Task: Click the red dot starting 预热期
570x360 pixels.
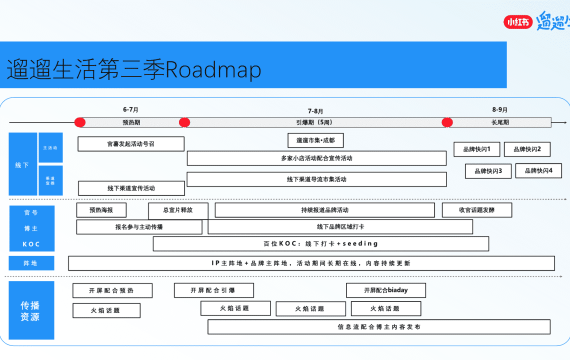Action: tap(80, 123)
